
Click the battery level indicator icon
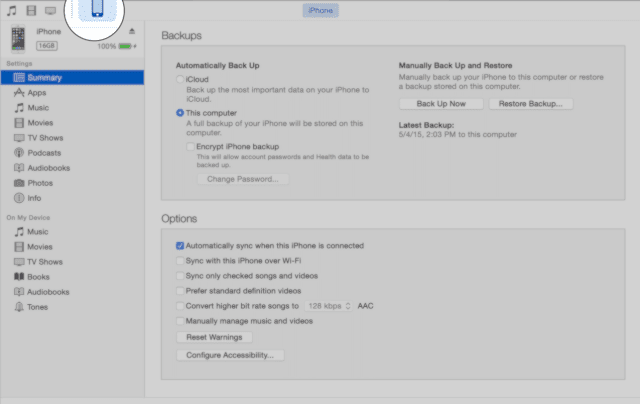click(x=125, y=46)
